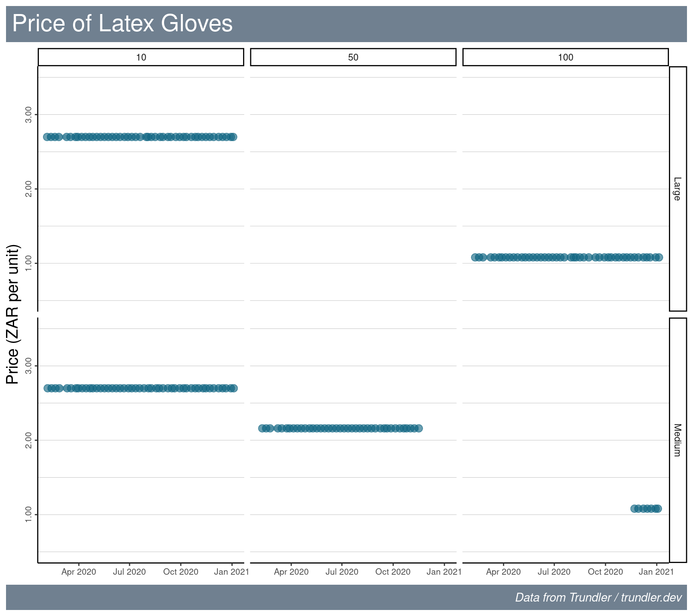This screenshot has width=693, height=616.
Task: Click the '2.00' y-axis label in the Medium row
Action: (x=28, y=440)
